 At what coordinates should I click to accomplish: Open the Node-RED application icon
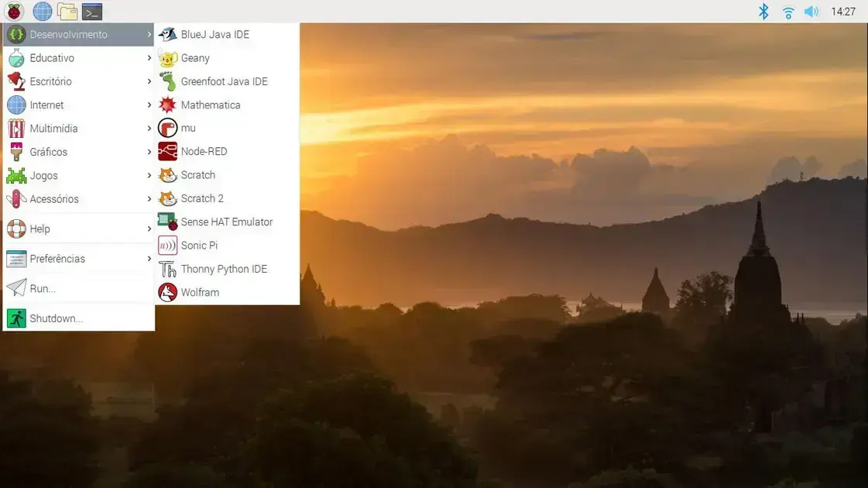pyautogui.click(x=167, y=151)
